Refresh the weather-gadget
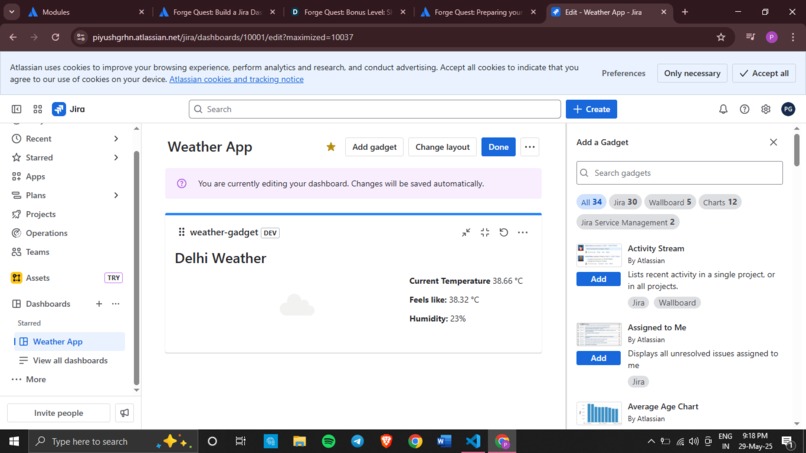The image size is (806, 453). click(x=504, y=232)
